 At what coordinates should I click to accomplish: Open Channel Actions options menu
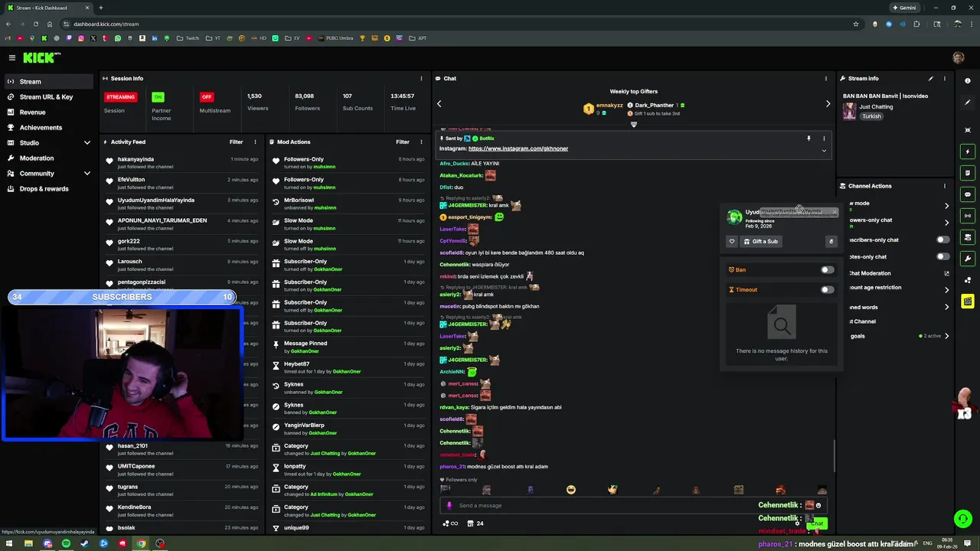click(945, 186)
